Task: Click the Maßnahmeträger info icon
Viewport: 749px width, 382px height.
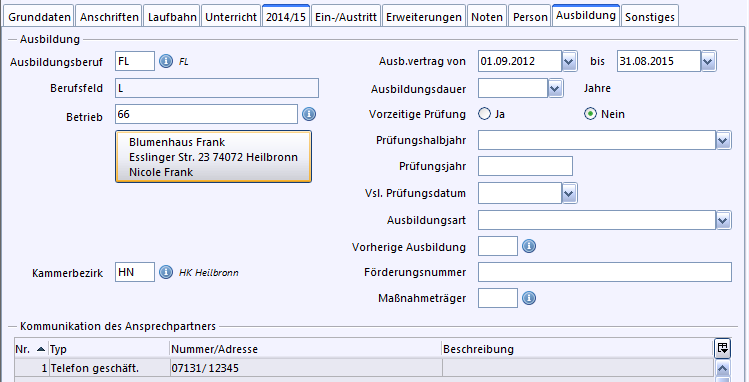Action: click(529, 298)
